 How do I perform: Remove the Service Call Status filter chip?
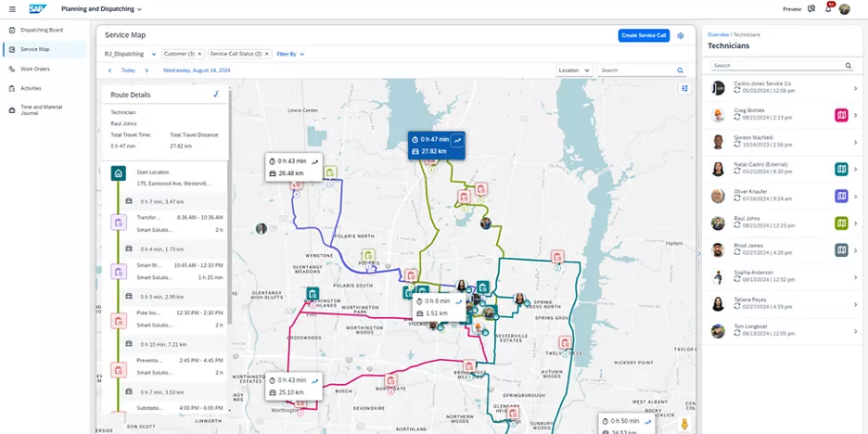coord(269,54)
